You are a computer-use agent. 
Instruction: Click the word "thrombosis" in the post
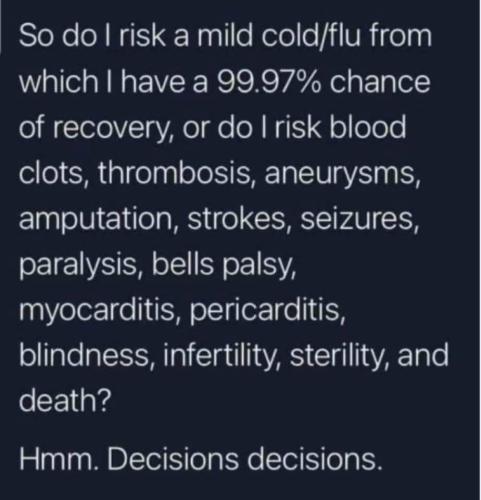[173, 173]
